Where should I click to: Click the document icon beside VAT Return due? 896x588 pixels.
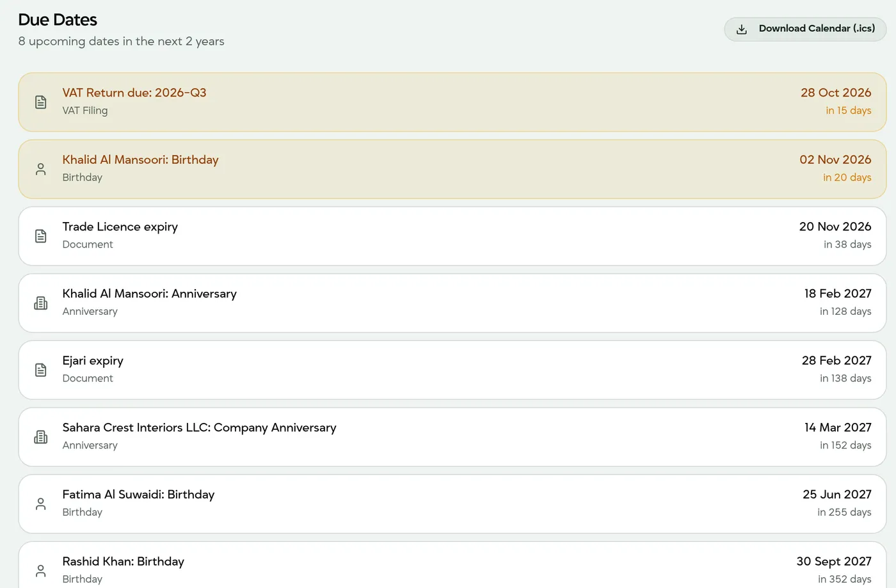coord(41,102)
